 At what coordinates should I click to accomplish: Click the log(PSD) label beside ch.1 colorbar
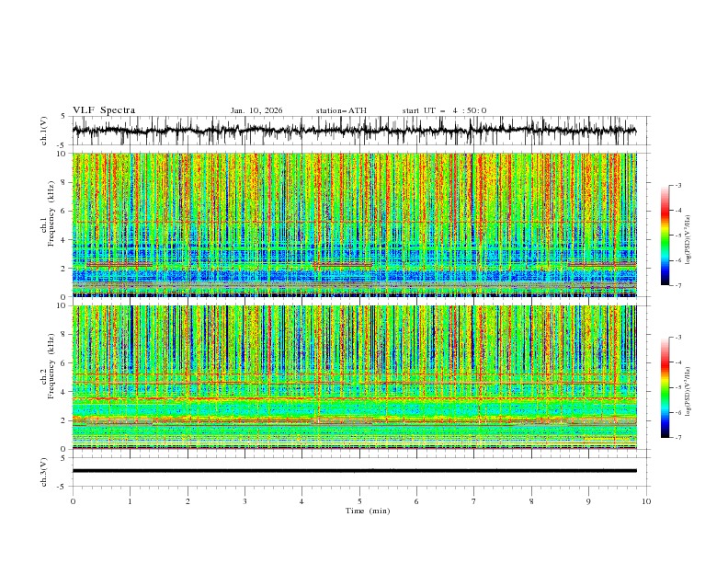click(688, 240)
